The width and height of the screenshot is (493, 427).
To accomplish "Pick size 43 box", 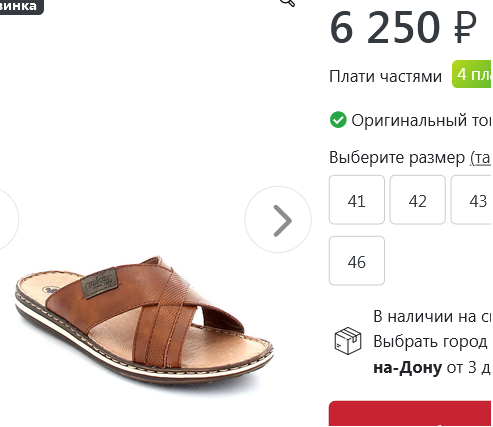I will [472, 200].
